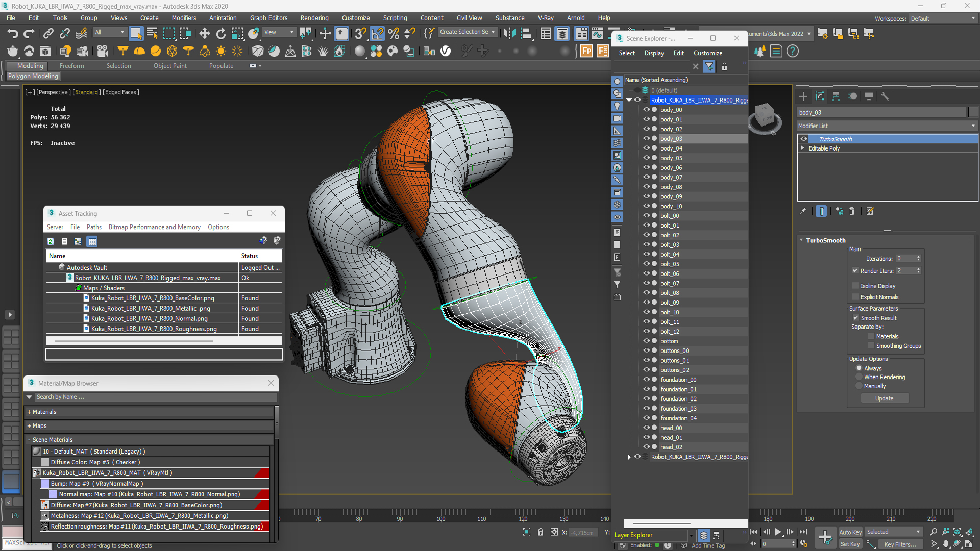This screenshot has width=980, height=551.
Task: Remove modifier with the trash icon
Action: click(852, 211)
